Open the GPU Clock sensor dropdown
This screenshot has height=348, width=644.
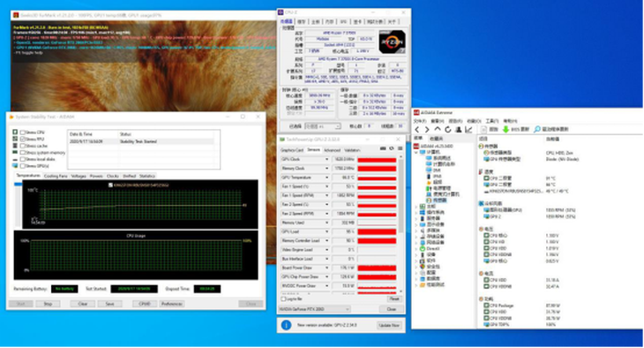tap(327, 159)
